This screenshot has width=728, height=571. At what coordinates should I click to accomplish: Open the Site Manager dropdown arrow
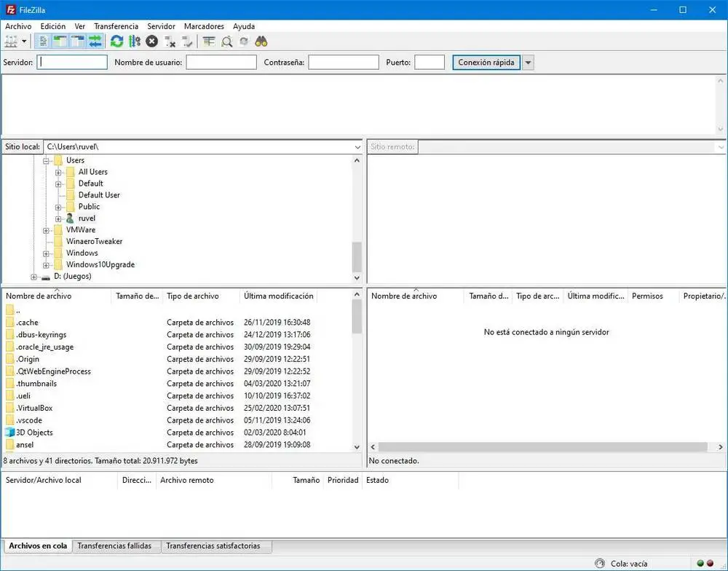24,42
